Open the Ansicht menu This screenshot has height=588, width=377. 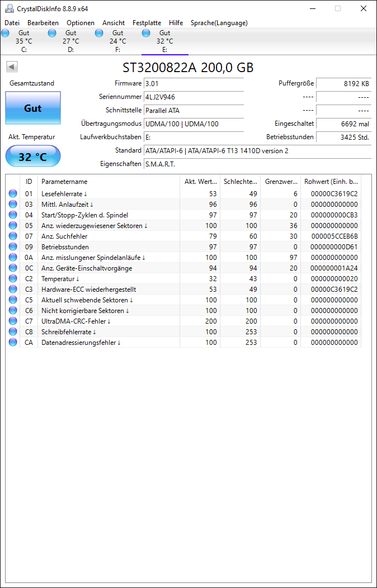click(x=114, y=23)
